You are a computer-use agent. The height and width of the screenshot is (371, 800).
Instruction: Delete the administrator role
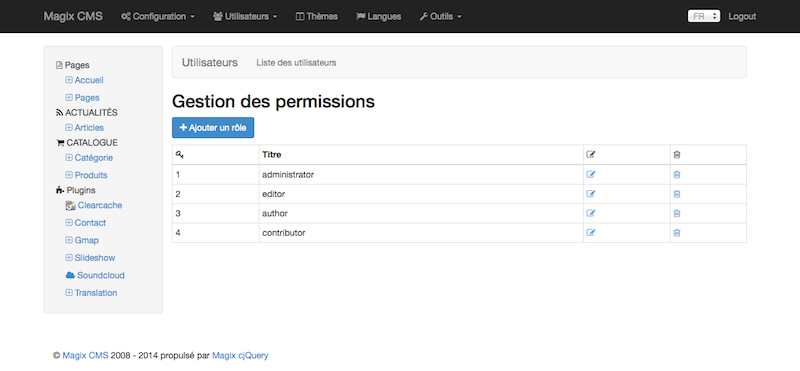[677, 175]
